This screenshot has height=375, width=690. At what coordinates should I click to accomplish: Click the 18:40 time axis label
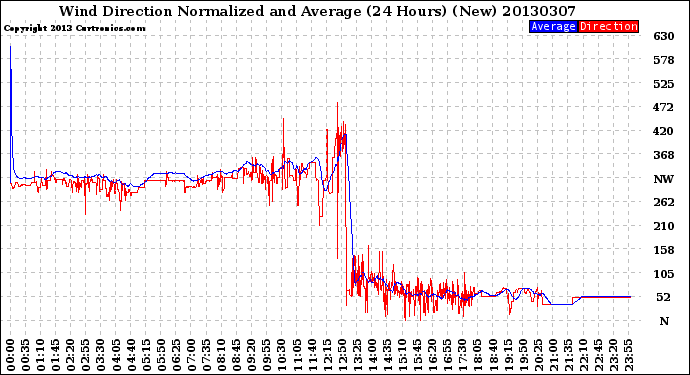tap(493, 355)
